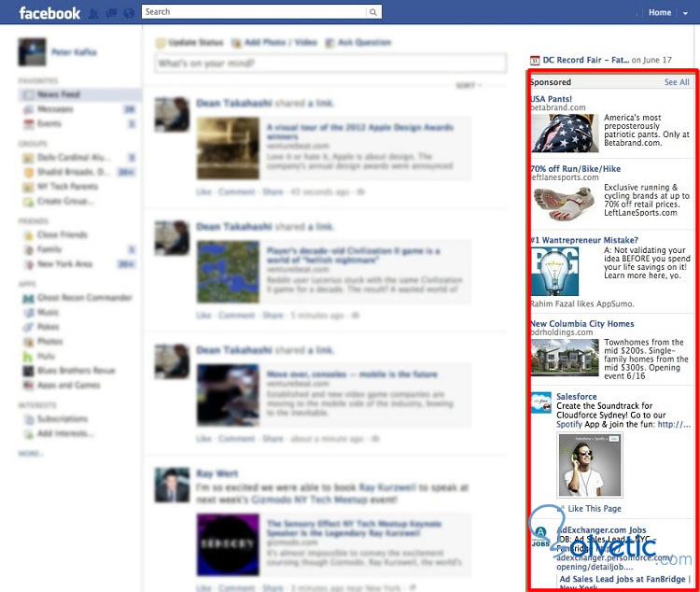
Task: Click the Events calendar icon in sidebar
Action: pyautogui.click(x=29, y=124)
